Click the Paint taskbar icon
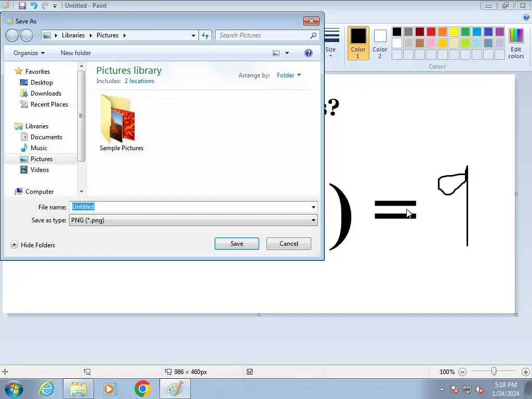Screen dimensions: 532x399 tap(175, 389)
